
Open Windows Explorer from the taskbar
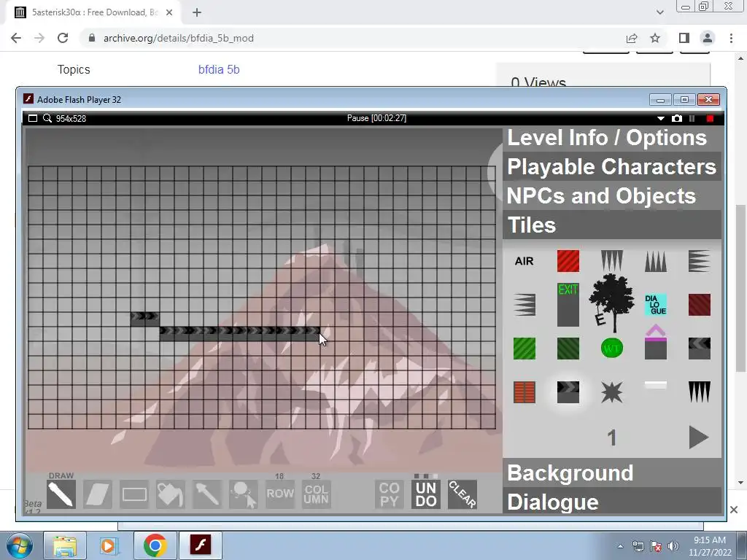(x=65, y=545)
